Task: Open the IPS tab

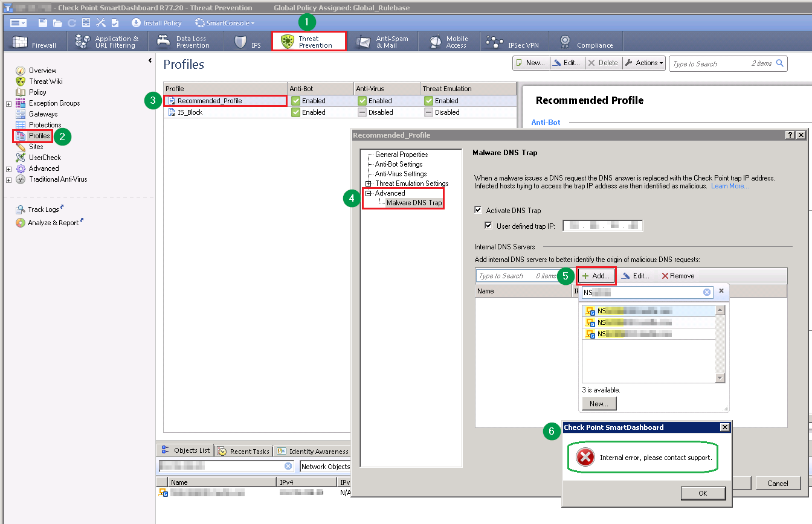Action: (248, 42)
